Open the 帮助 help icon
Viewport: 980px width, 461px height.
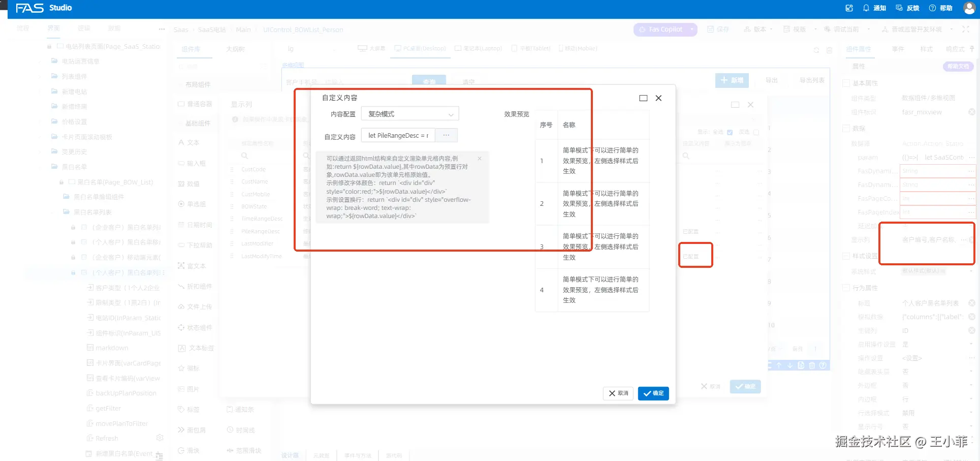[940, 8]
